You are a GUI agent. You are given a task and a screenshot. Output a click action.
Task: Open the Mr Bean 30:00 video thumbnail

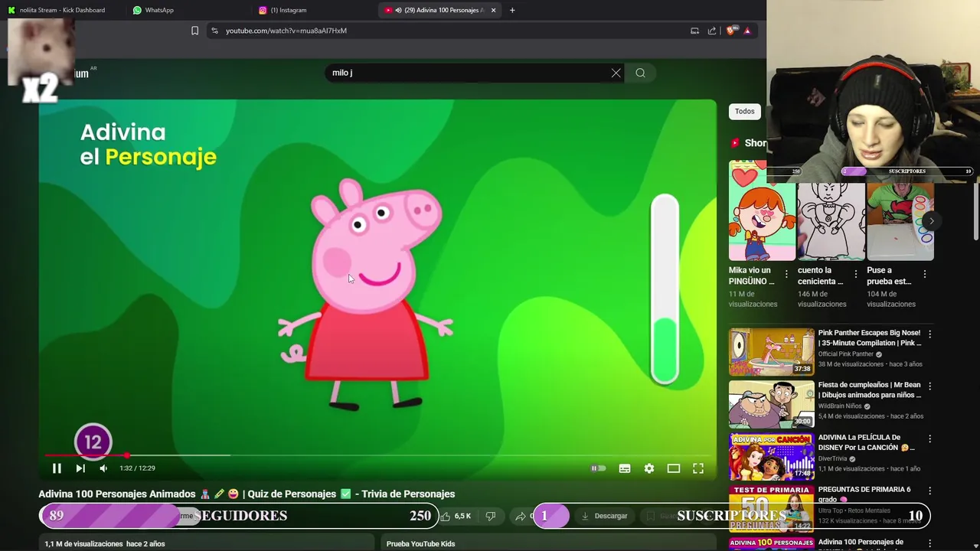point(772,404)
